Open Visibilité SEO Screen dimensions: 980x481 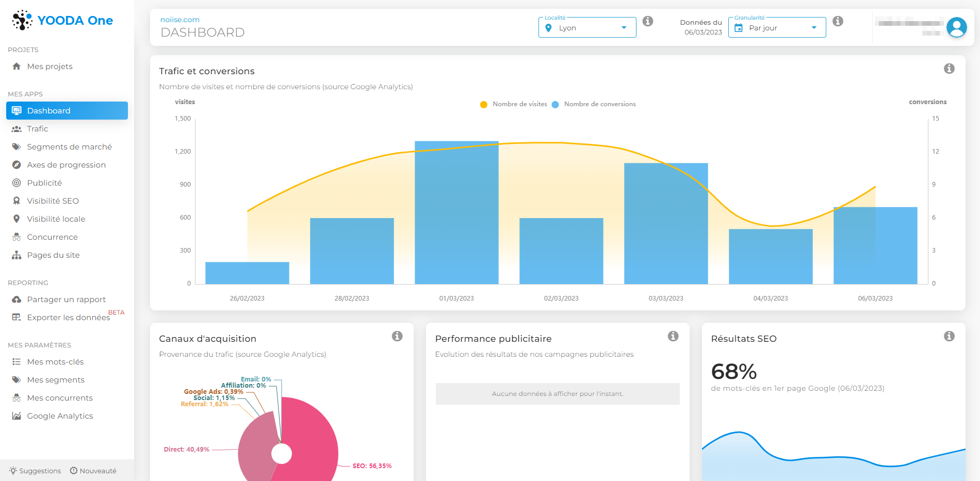tap(67, 201)
